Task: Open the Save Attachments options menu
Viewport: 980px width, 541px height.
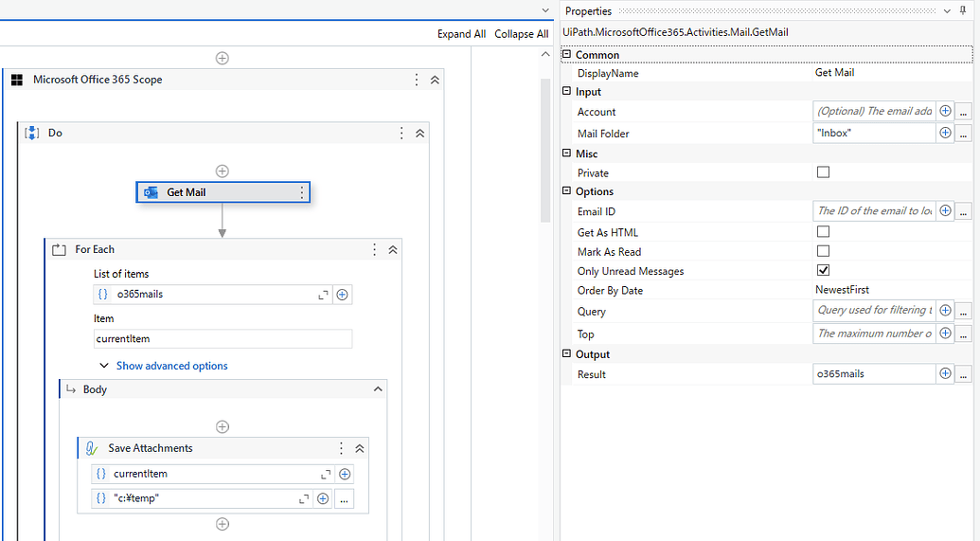Action: click(x=341, y=448)
